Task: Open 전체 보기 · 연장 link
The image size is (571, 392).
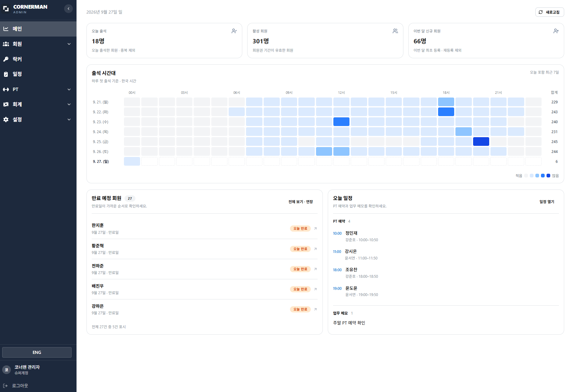Action: (x=301, y=202)
